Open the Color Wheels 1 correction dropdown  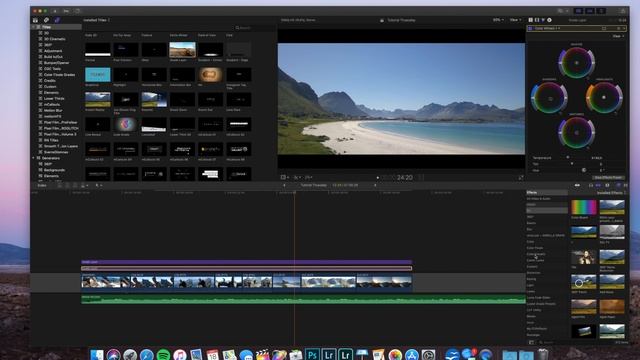pos(547,29)
